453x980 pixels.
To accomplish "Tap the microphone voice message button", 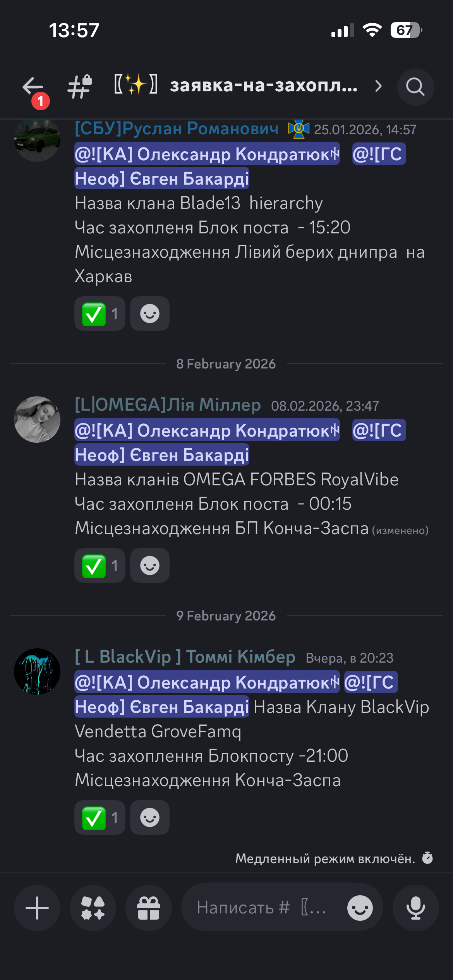I will tap(416, 908).
